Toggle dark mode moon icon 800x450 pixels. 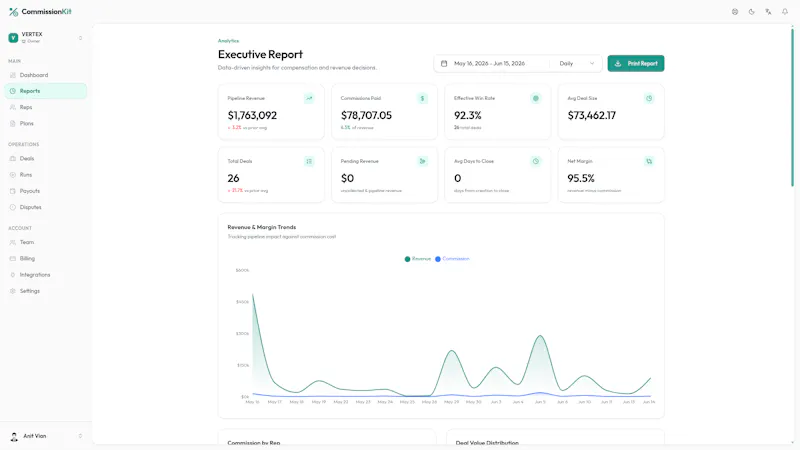tap(752, 12)
